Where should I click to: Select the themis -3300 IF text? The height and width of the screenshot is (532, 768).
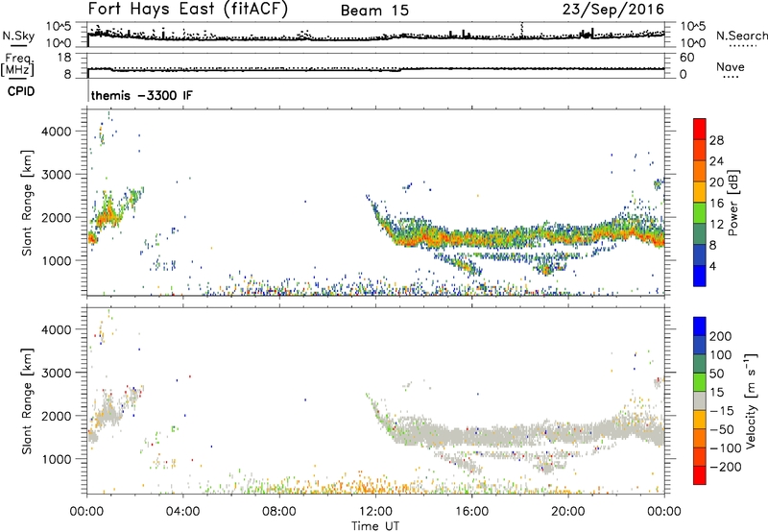click(x=142, y=95)
